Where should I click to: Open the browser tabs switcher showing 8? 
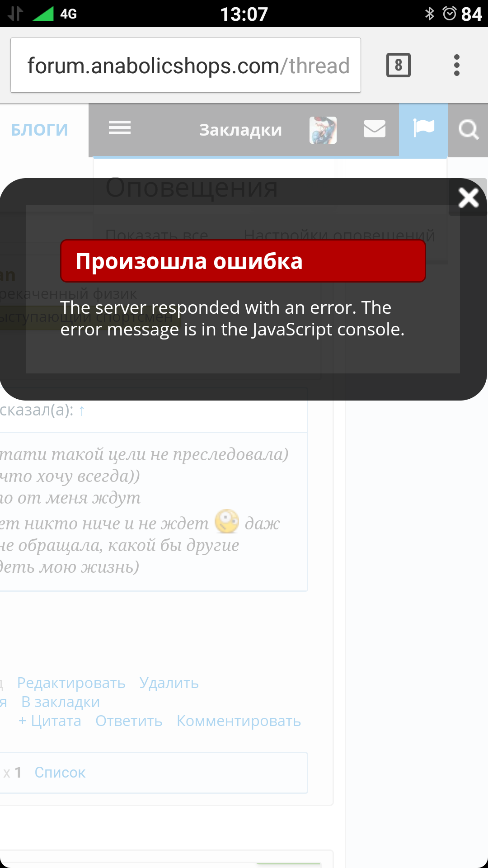pos(399,65)
